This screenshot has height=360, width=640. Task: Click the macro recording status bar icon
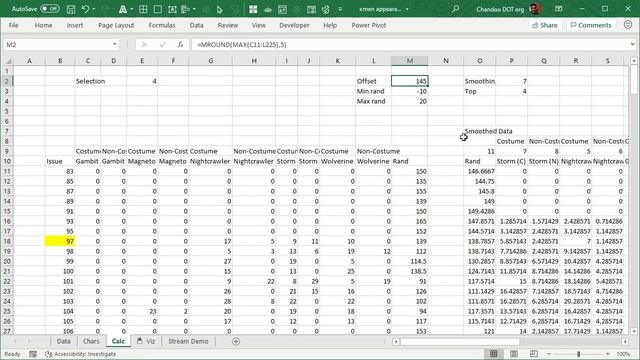(33, 354)
